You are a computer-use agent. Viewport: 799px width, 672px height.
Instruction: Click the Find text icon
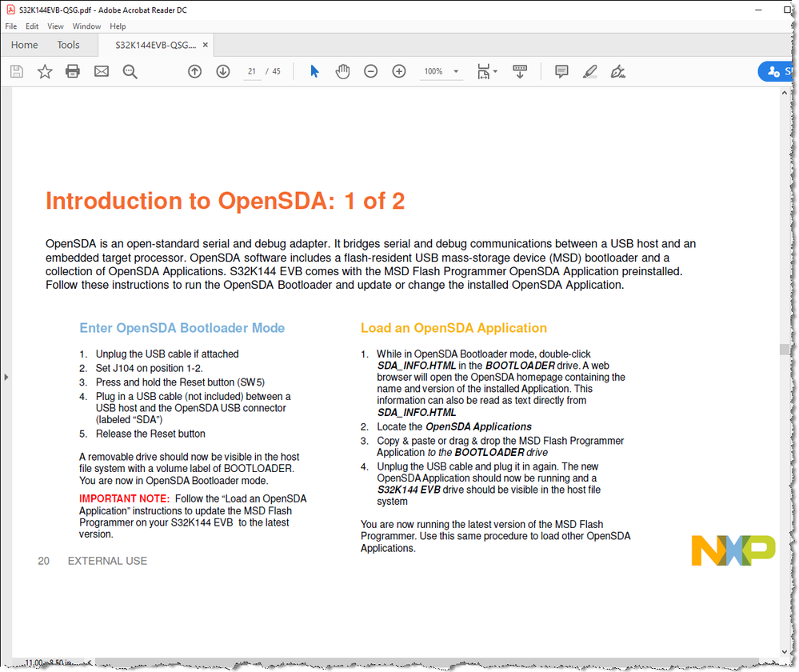(130, 71)
